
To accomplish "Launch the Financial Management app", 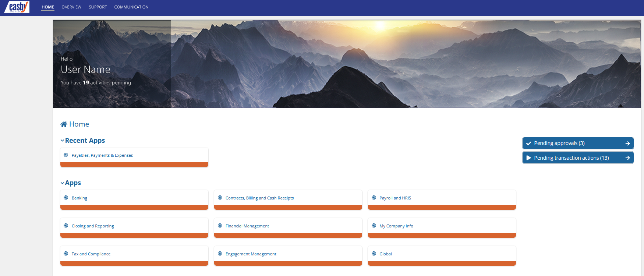I will 247,226.
